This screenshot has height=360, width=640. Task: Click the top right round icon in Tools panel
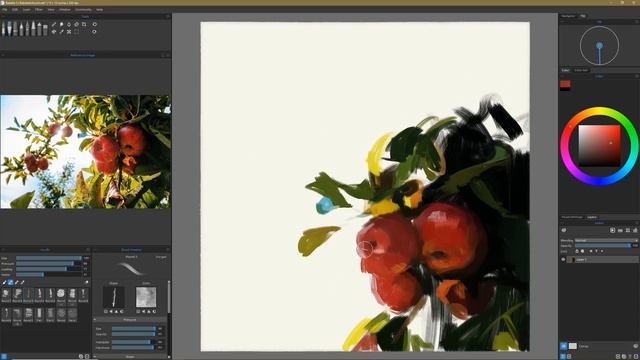(95, 24)
